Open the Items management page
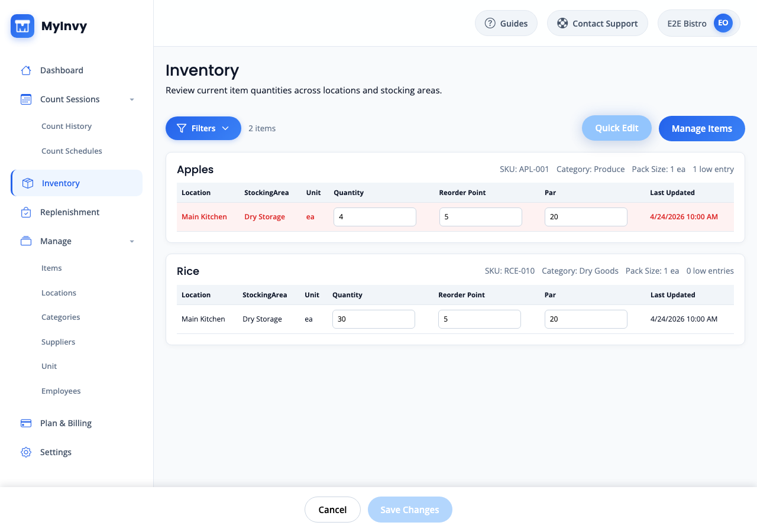Screen dimensions: 757x532 point(51,268)
